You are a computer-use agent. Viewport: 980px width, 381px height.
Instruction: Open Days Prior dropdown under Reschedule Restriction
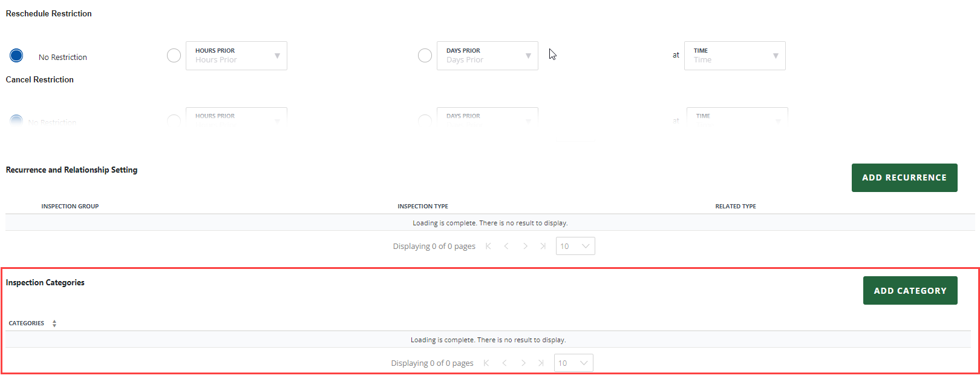(x=488, y=56)
